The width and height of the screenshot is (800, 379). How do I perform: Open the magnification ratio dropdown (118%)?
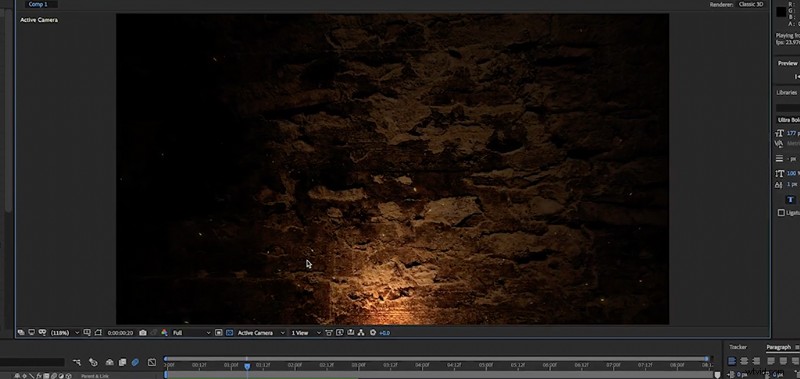pyautogui.click(x=64, y=333)
